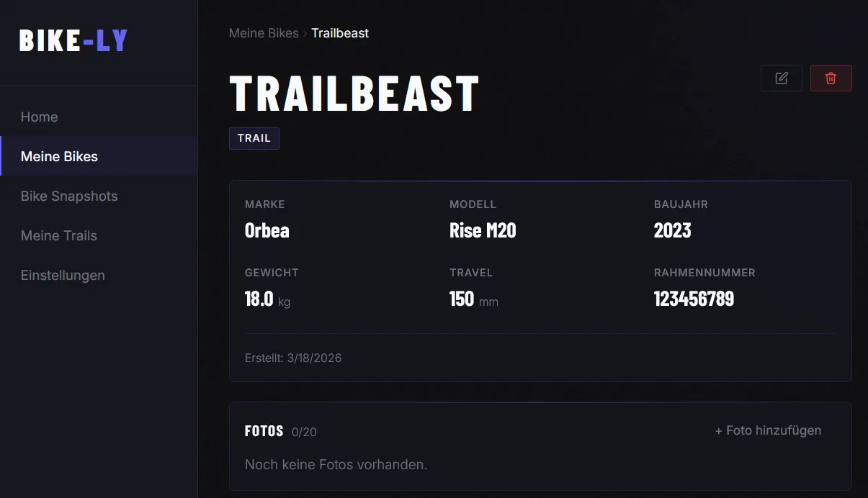Click the TRAILBEAST page heading
The width and height of the screenshot is (868, 498).
coord(354,94)
